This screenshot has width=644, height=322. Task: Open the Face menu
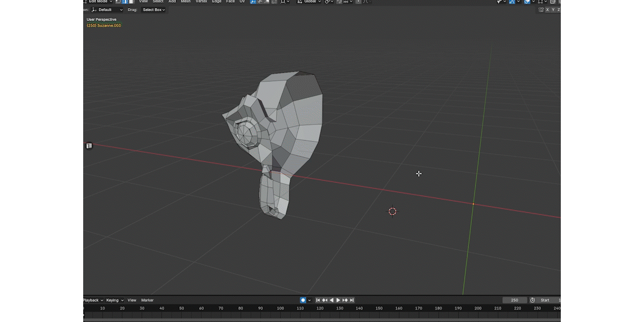(230, 2)
